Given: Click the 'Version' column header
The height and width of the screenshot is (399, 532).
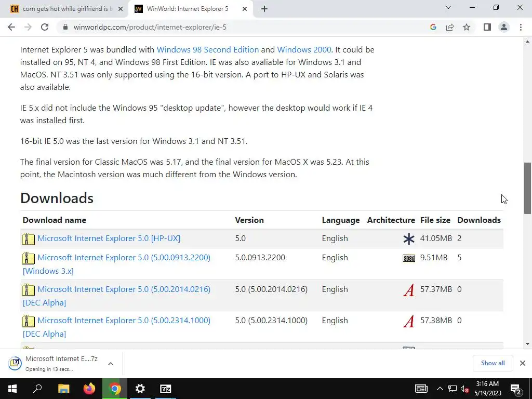Looking at the screenshot, I should 249,220.
